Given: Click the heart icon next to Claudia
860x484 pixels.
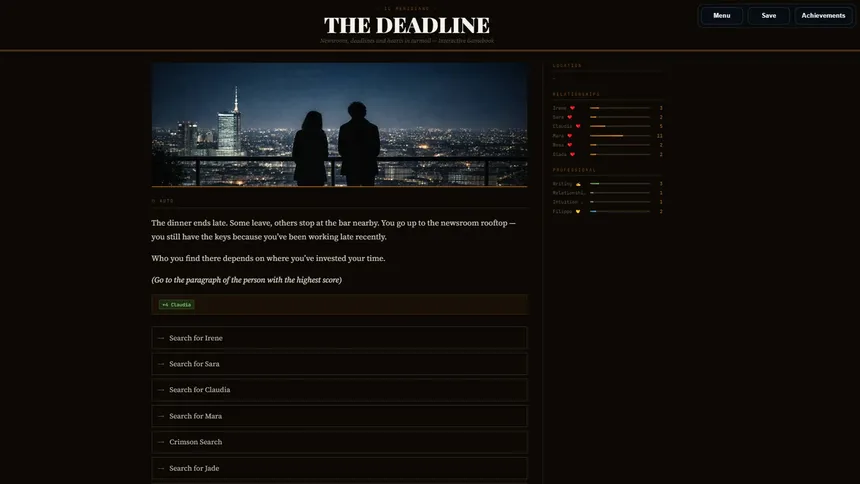Looking at the screenshot, I should point(578,127).
